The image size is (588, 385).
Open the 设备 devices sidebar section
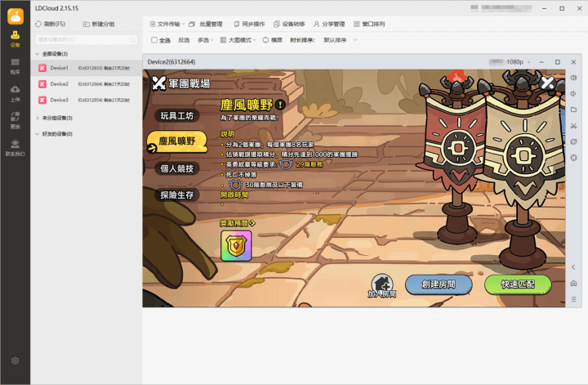click(15, 39)
